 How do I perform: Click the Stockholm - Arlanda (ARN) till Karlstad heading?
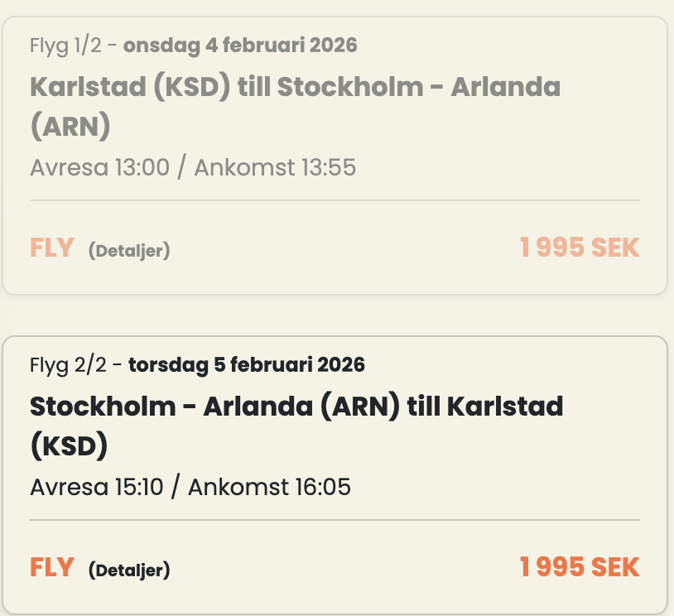point(296,407)
